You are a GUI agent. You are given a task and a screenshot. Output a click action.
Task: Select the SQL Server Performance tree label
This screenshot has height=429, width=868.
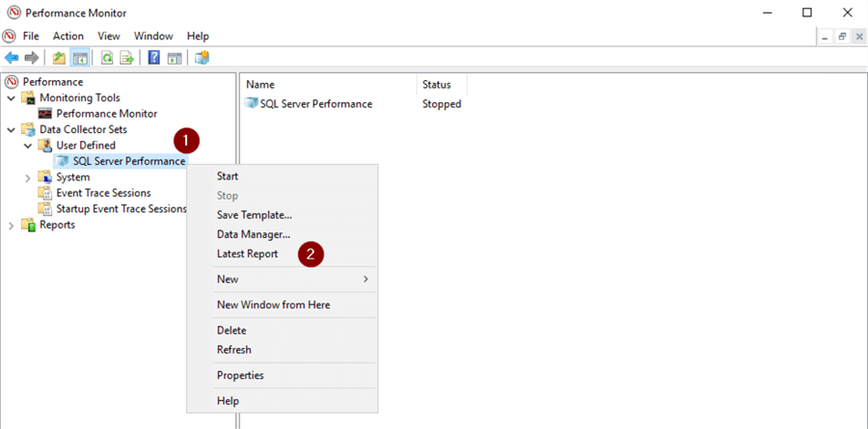tap(128, 161)
